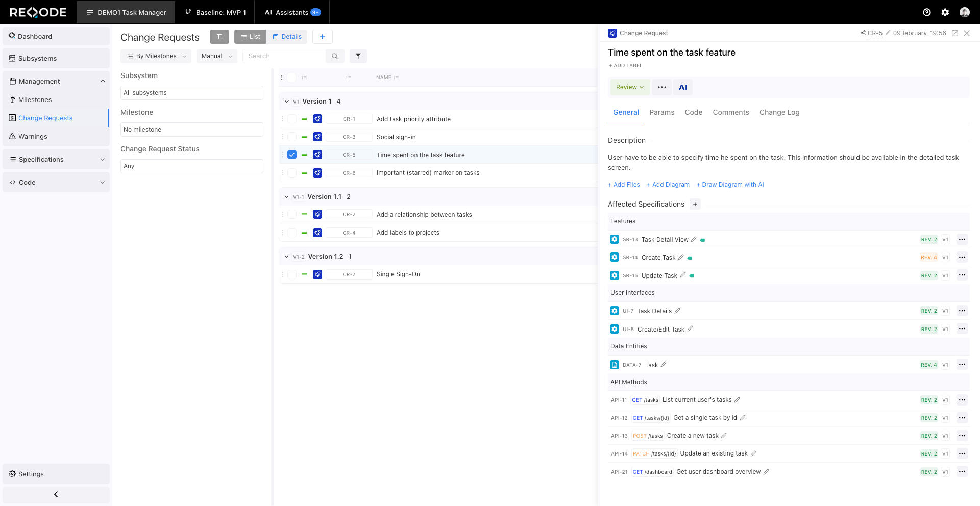Click the filter funnel icon near search
This screenshot has width=980, height=506.
tap(358, 56)
